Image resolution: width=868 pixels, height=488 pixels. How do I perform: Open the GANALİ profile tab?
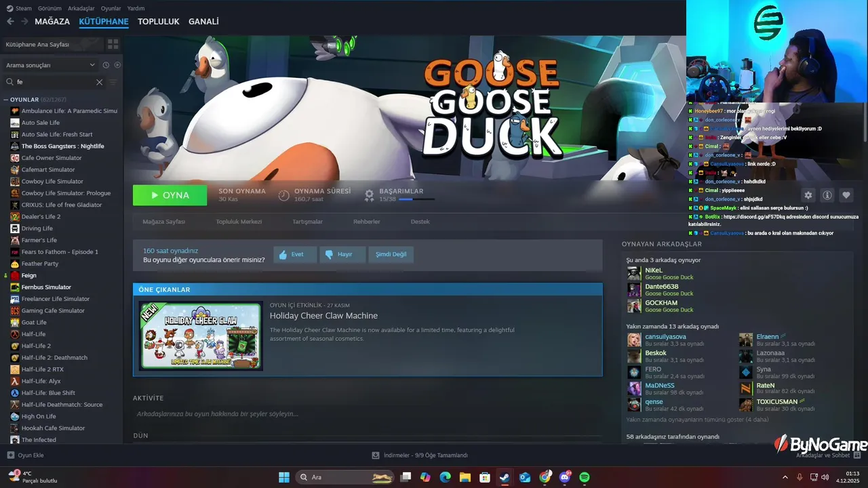click(203, 22)
